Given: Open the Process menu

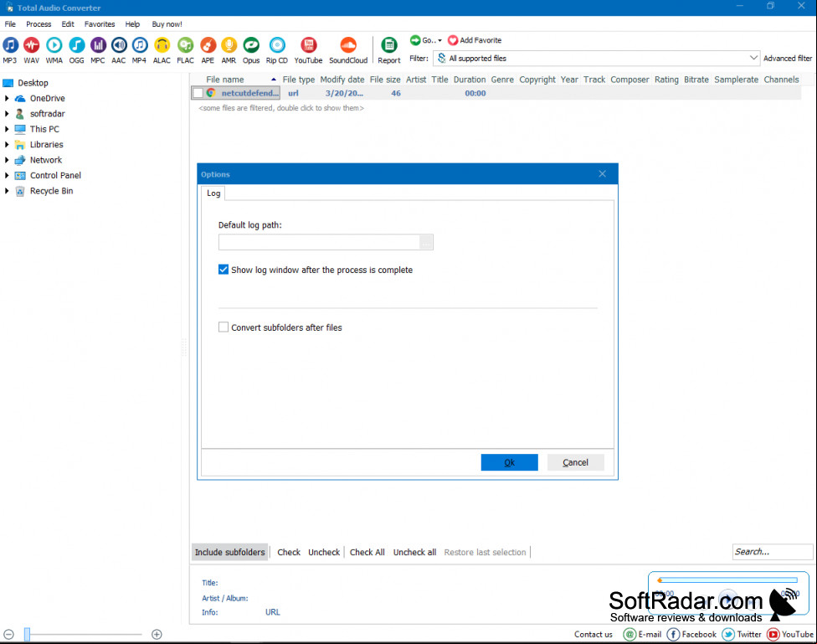Looking at the screenshot, I should click(39, 24).
